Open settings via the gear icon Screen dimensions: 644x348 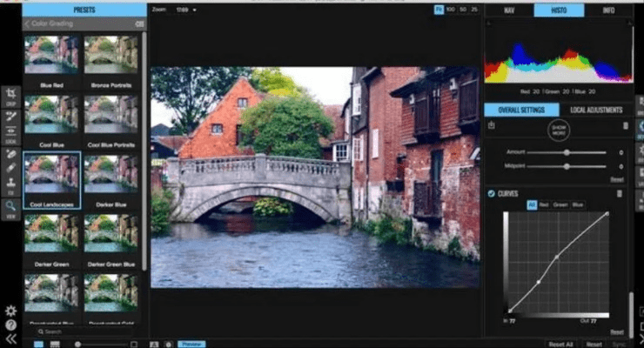pyautogui.click(x=10, y=311)
